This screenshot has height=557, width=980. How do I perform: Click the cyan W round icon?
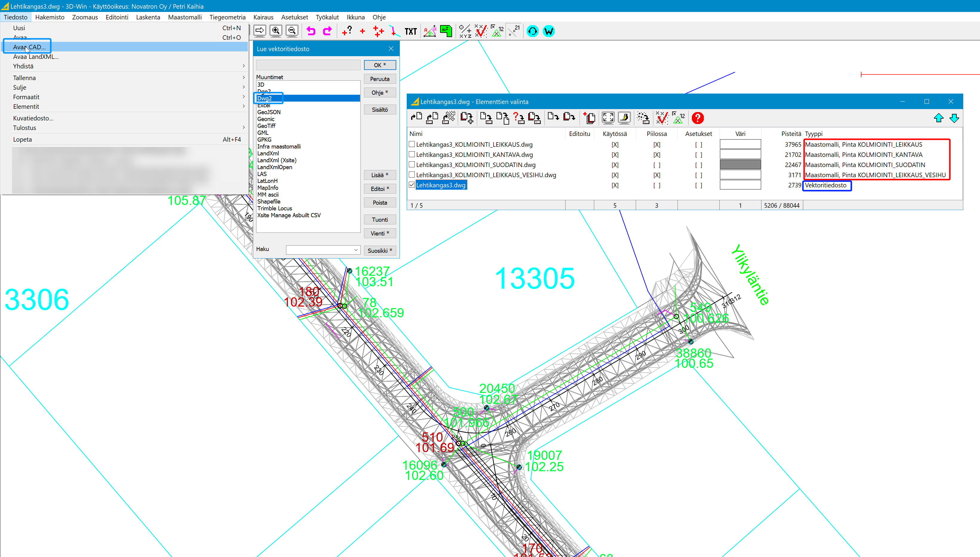549,31
